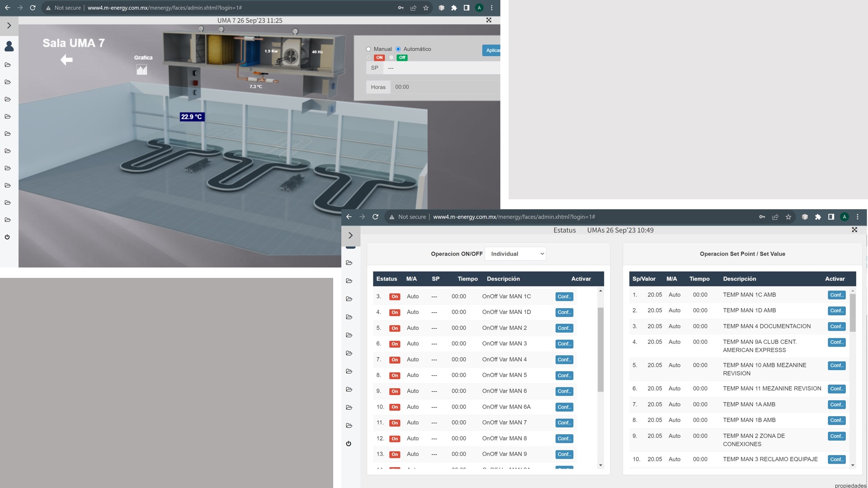
Task: Bookmark the page with the star icon in lower browser
Action: pyautogui.click(x=788, y=217)
